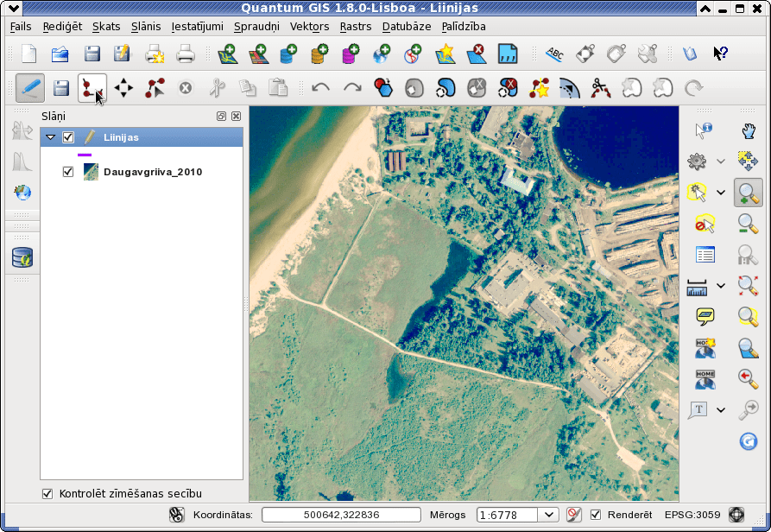Show map tips speech bubble

point(705,317)
